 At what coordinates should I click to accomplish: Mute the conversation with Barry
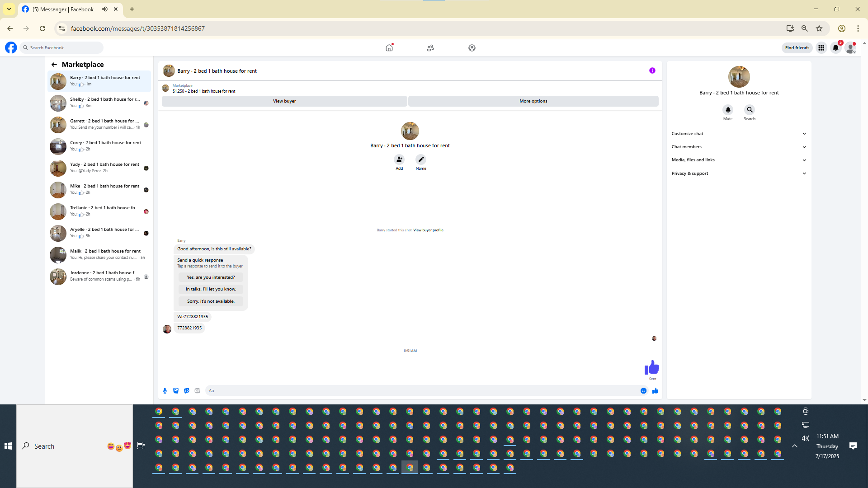pyautogui.click(x=728, y=110)
